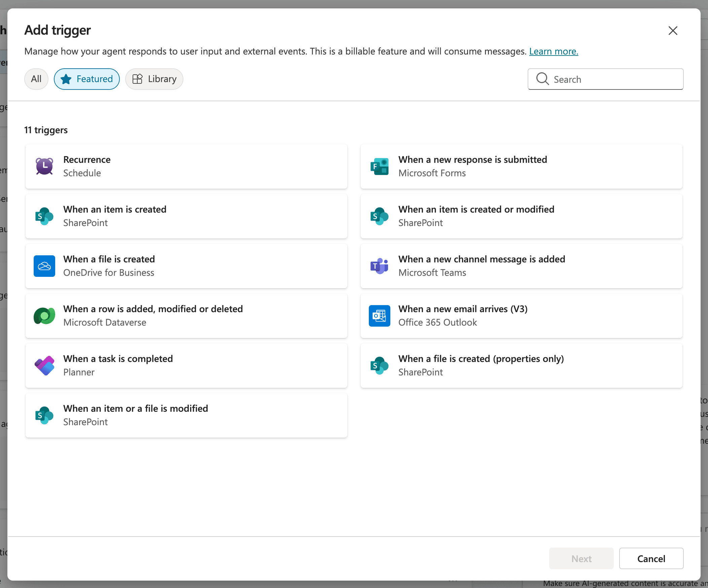Pick 'When an item or a file is modified'

click(186, 415)
